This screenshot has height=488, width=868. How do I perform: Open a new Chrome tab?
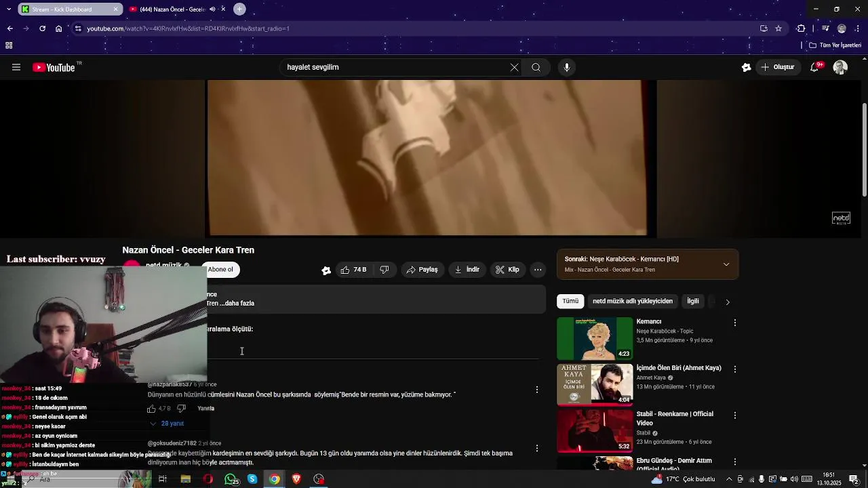239,9
